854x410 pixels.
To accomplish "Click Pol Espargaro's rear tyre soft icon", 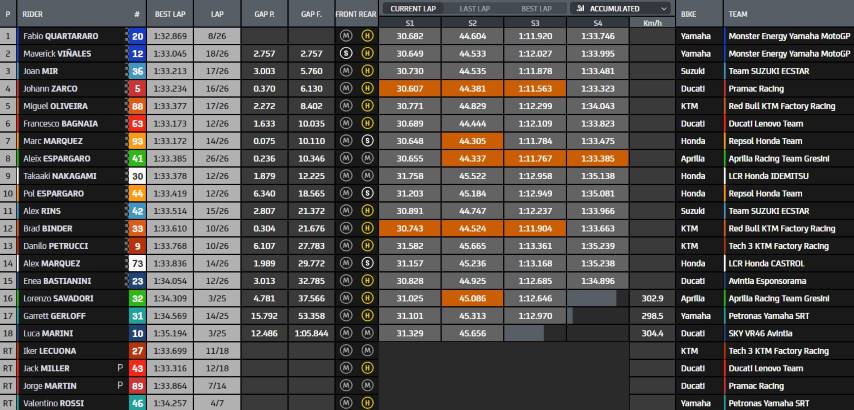I will 367,193.
